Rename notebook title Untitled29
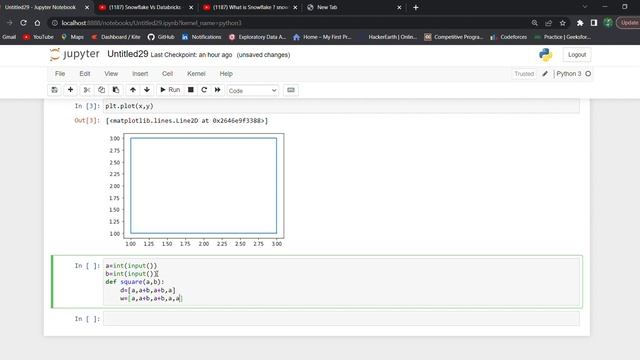 (x=127, y=54)
